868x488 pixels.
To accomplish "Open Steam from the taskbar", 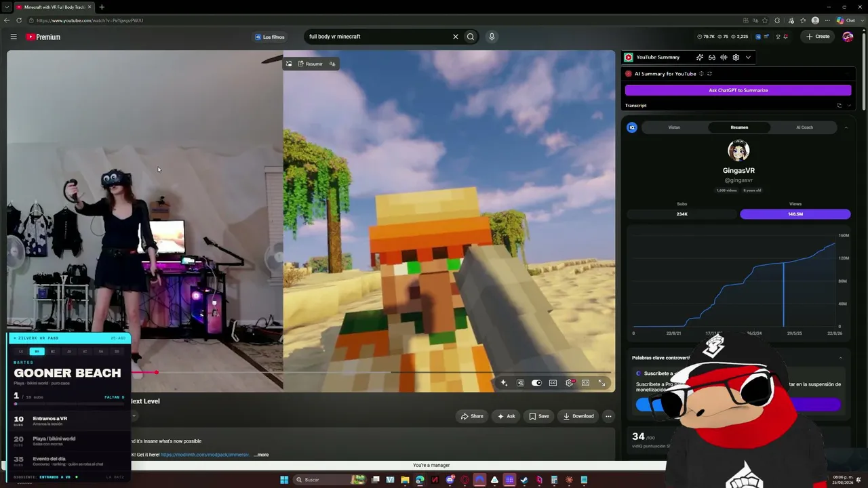I will (524, 480).
